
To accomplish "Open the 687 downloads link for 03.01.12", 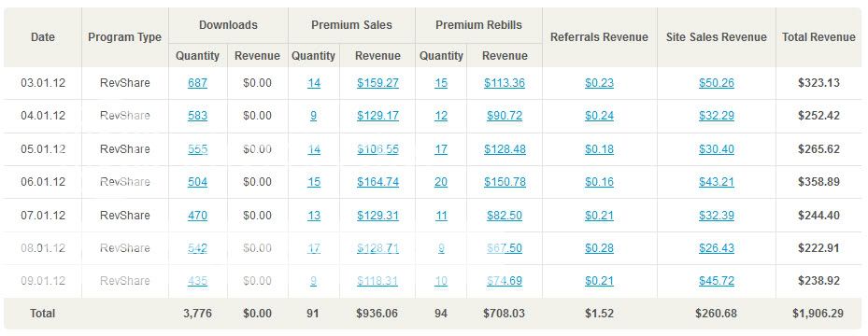I will (x=198, y=83).
